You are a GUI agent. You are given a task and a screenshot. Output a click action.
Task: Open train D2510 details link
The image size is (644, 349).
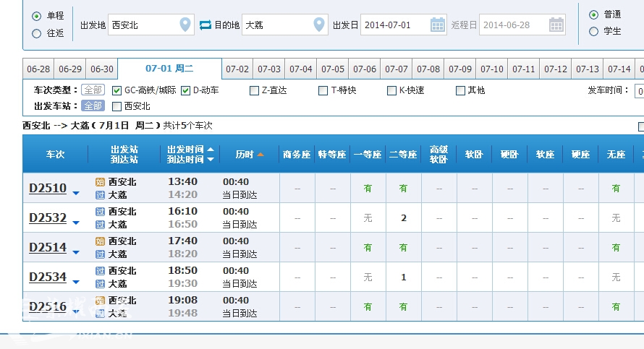[48, 189]
